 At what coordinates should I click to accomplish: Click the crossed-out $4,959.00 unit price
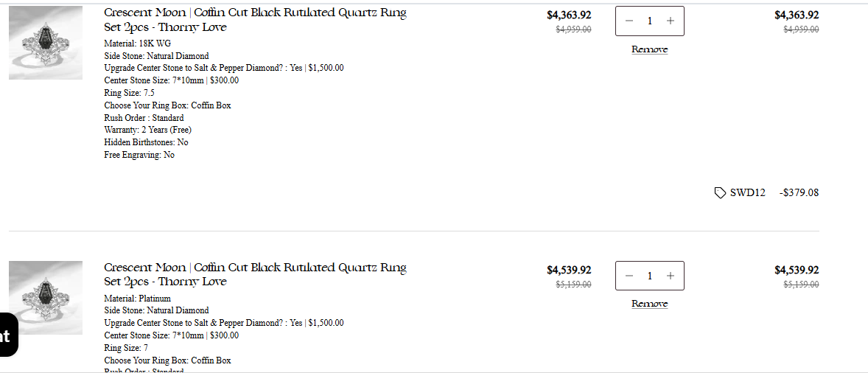[573, 29]
